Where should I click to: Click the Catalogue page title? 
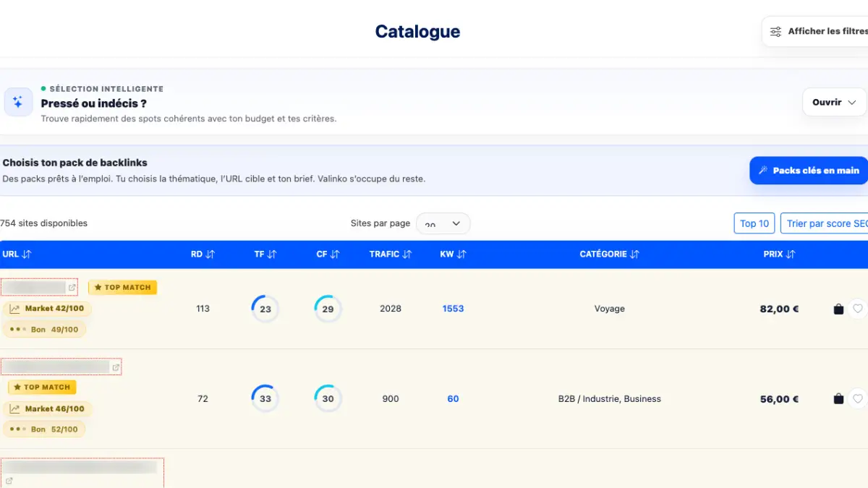tap(417, 32)
